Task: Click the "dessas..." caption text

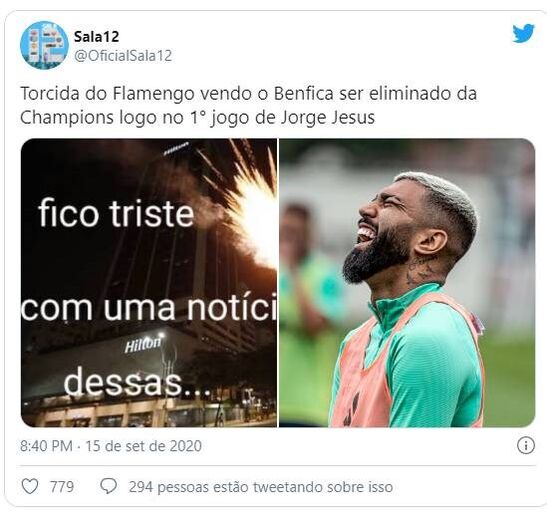Action: click(137, 382)
